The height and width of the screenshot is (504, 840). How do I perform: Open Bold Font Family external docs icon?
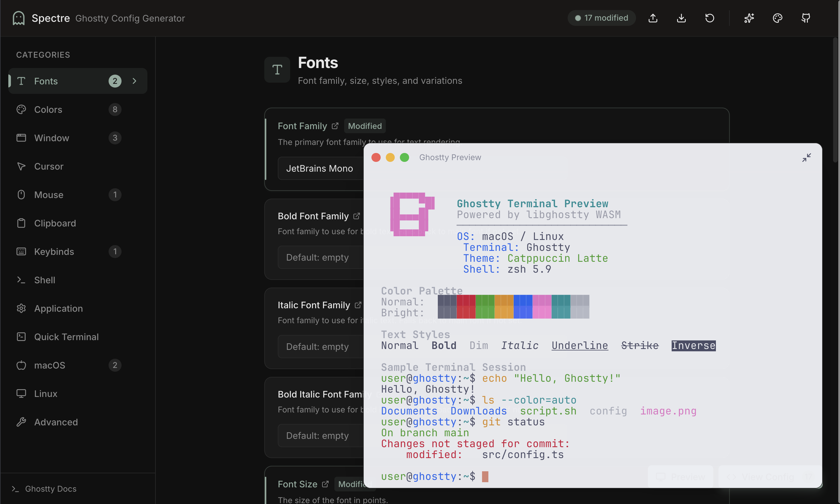(x=356, y=216)
